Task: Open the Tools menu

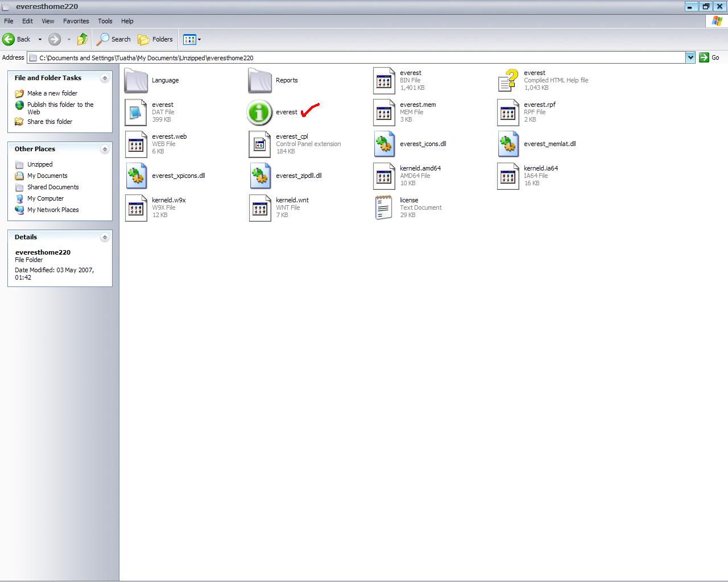Action: pos(105,21)
